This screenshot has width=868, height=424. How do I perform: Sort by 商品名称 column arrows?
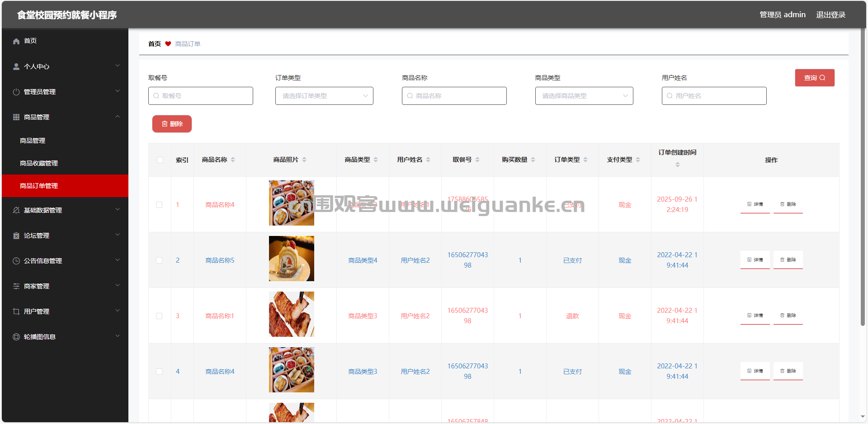point(233,160)
